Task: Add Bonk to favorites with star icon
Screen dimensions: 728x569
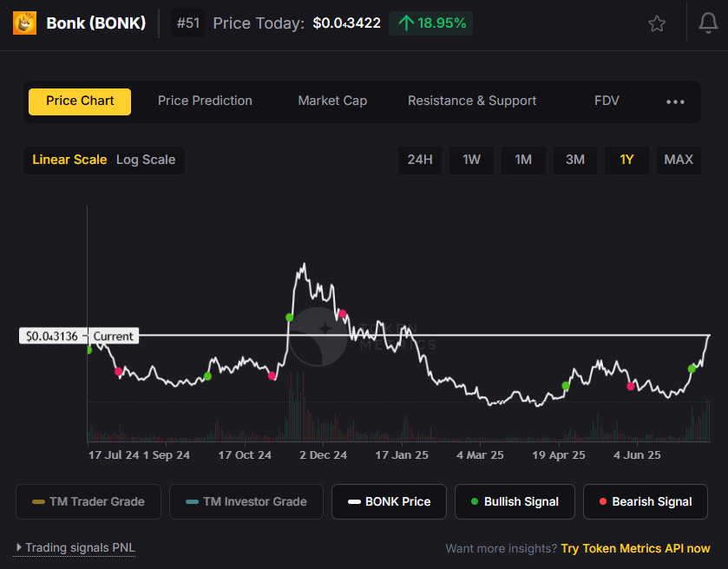Action: 657,23
